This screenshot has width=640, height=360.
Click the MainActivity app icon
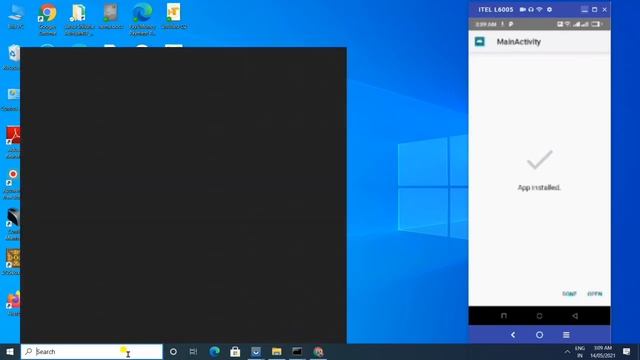point(480,42)
